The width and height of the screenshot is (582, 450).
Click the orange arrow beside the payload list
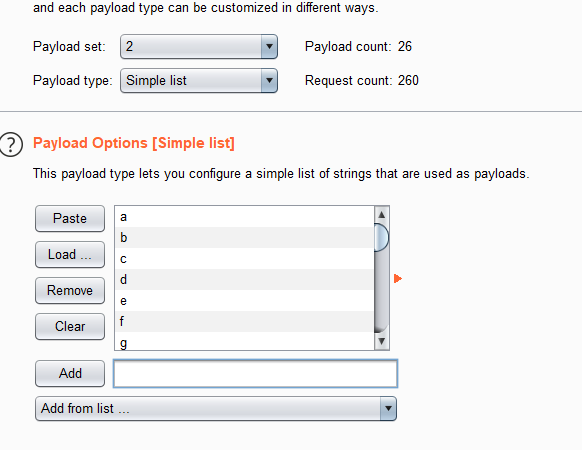click(x=398, y=278)
